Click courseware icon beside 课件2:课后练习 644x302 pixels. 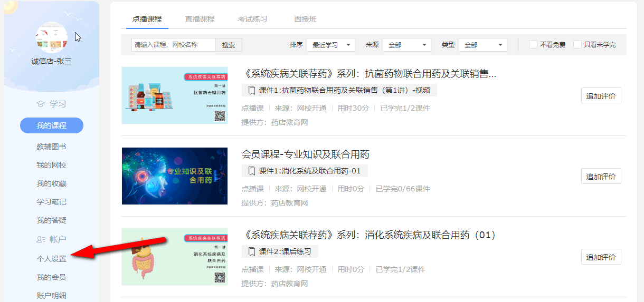(252, 251)
